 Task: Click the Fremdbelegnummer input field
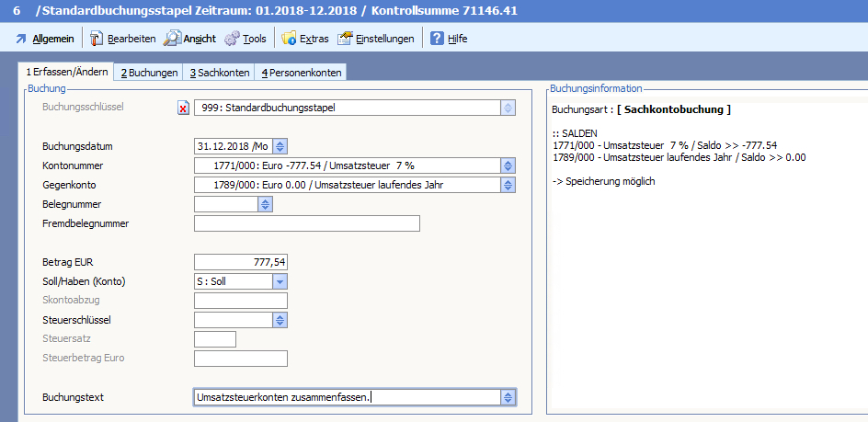[x=306, y=223]
